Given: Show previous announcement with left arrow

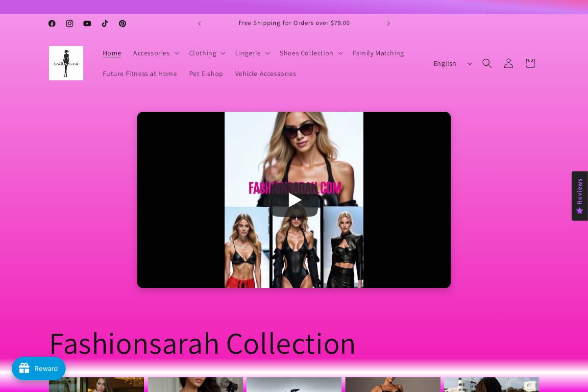Looking at the screenshot, I should pyautogui.click(x=199, y=24).
